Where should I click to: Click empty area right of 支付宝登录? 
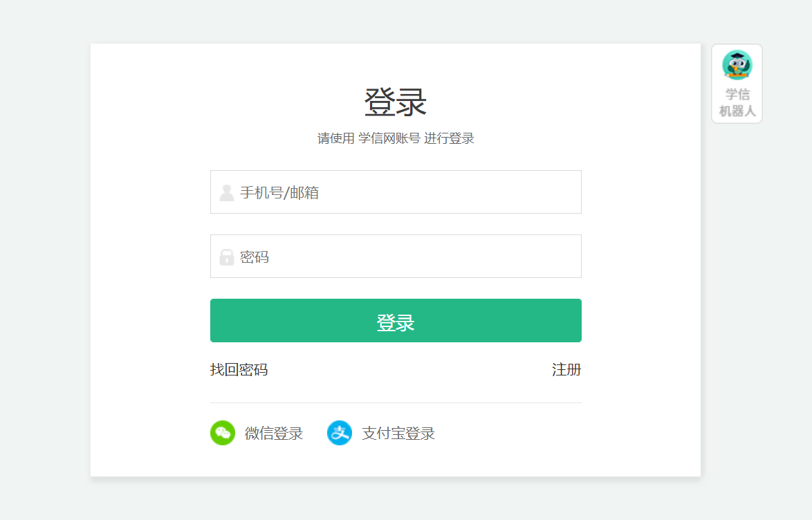(518, 434)
